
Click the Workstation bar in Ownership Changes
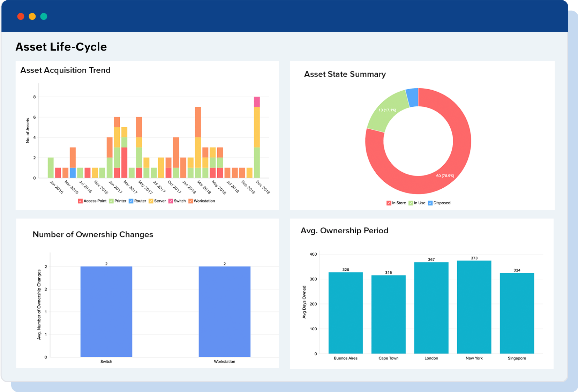pos(225,311)
